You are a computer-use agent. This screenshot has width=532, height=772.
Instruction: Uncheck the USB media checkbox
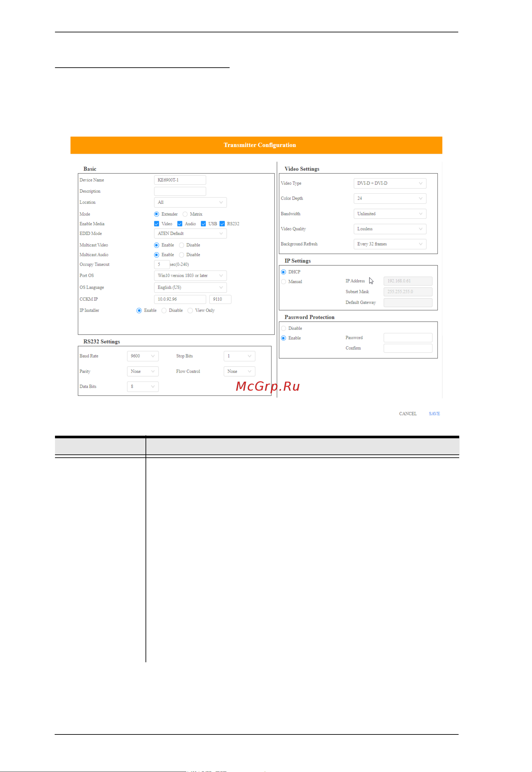click(203, 224)
